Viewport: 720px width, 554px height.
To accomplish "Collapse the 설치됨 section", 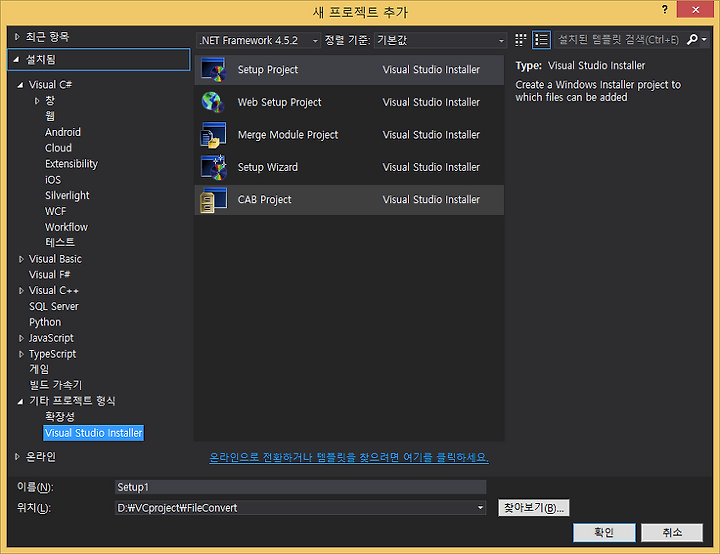I will (17, 59).
